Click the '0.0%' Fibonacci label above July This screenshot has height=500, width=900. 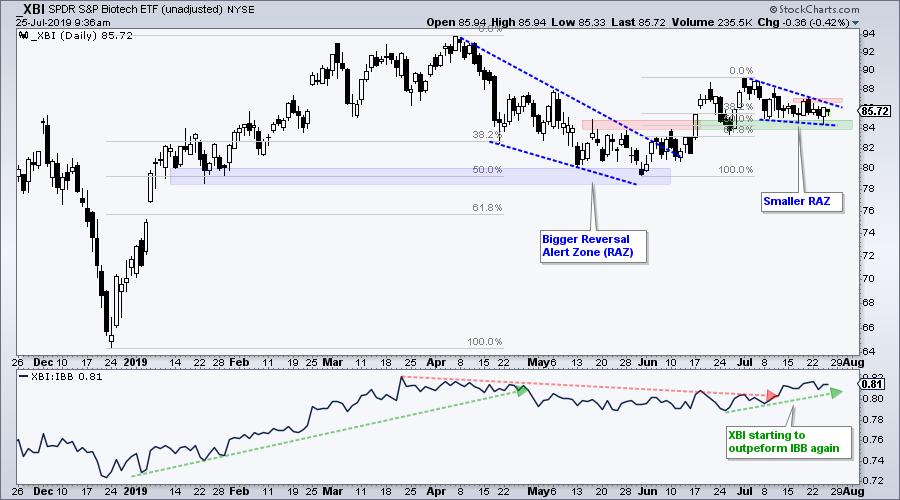741,71
